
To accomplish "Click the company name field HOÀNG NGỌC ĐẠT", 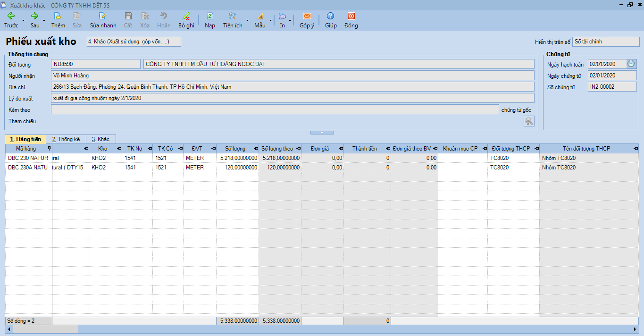I will click(x=339, y=64).
